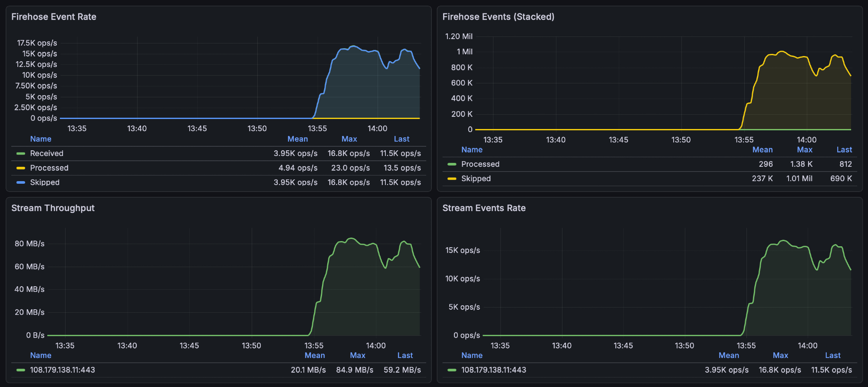
Task: Open the Firehose Event Rate panel title menu
Action: 54,17
